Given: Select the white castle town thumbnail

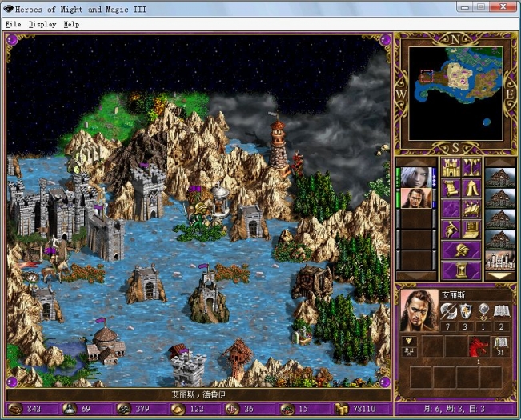Looking at the screenshot, I should (500, 261).
